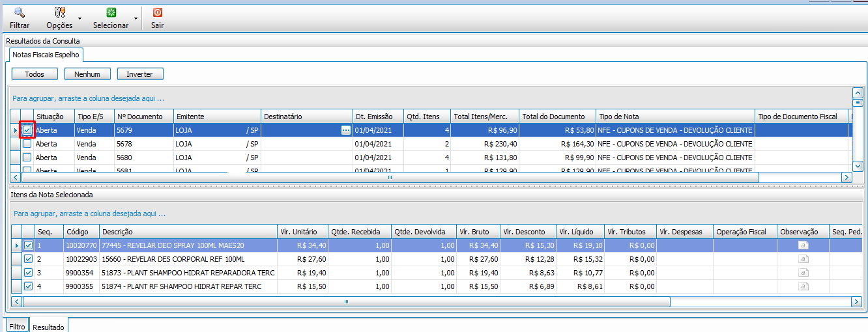Viewport: 868px width, 332px height.
Task: Click items grid horizontal scrollbar thumb
Action: (x=346, y=302)
